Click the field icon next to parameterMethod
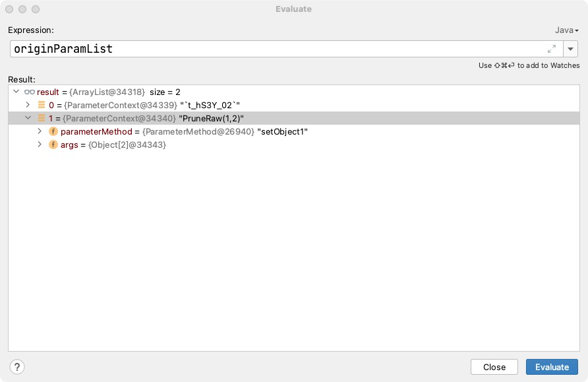 tap(53, 131)
